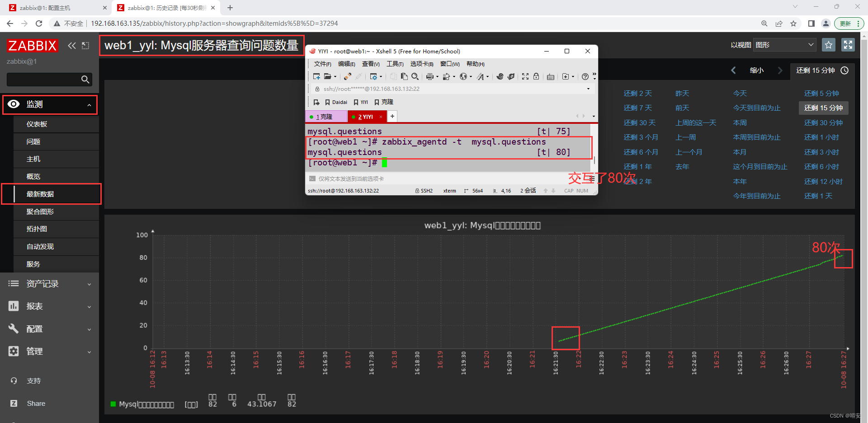The height and width of the screenshot is (423, 868).
Task: Collapse the Zabbix sidebar with double-arrow icon
Action: point(71,46)
